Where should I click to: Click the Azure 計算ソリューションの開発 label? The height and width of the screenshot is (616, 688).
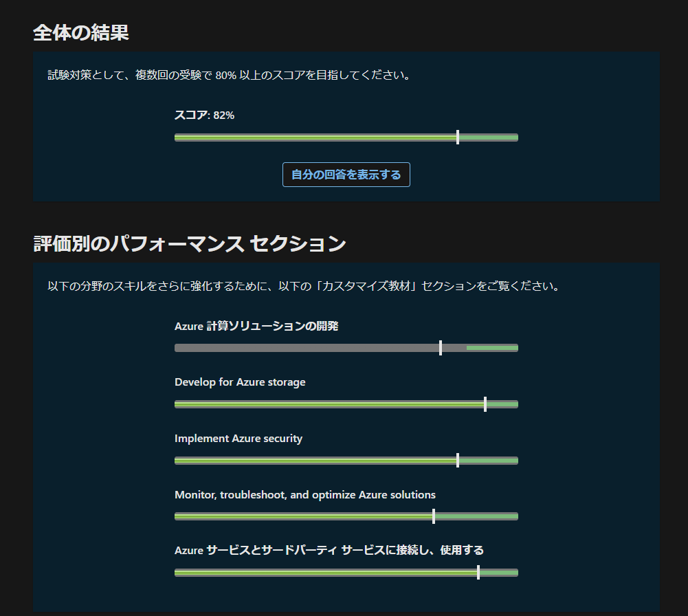(x=256, y=326)
